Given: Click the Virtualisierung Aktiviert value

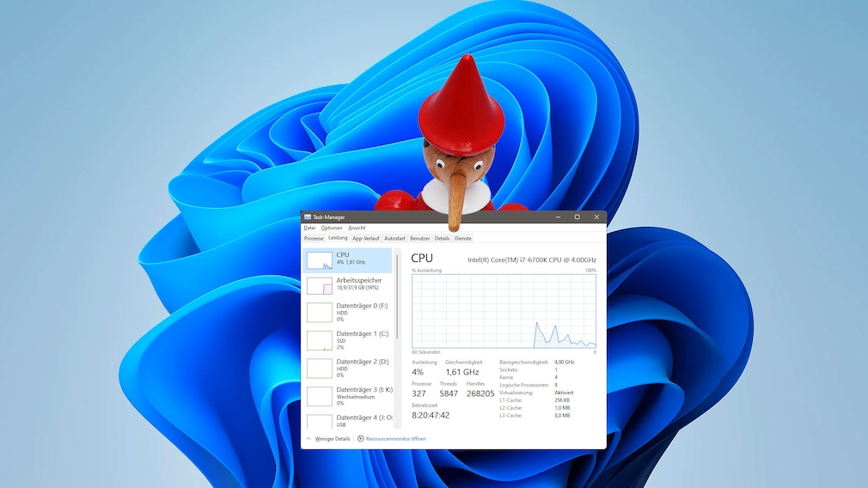Looking at the screenshot, I should pos(564,393).
